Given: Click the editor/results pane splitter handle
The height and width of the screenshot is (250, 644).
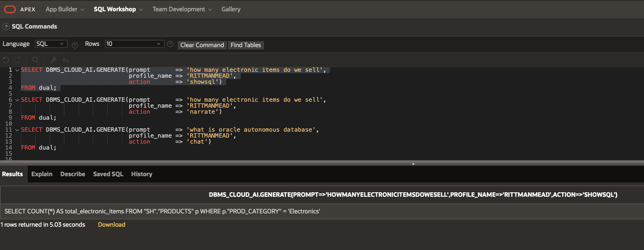Looking at the screenshot, I should pos(413,164).
